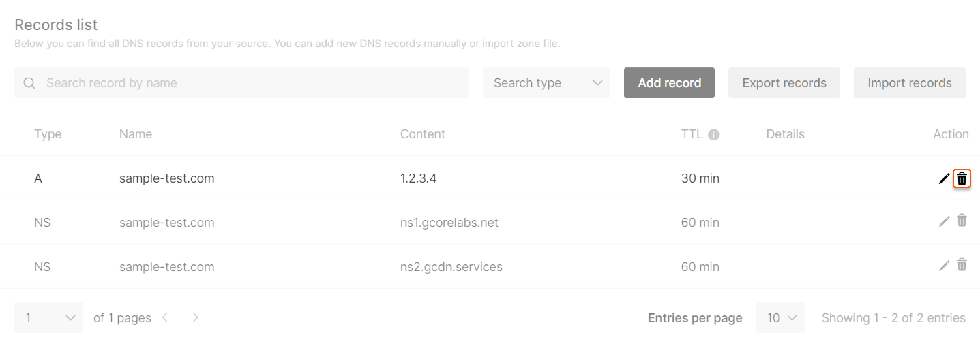
Task: Click the Type column header
Action: [48, 134]
